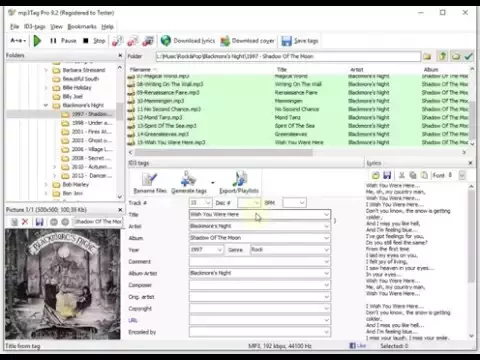Click the Download lyrics globe button
This screenshot has width=480, height=360.
(x=188, y=41)
